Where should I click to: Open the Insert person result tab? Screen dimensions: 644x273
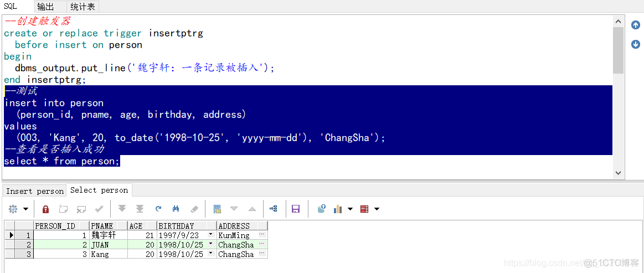35,191
